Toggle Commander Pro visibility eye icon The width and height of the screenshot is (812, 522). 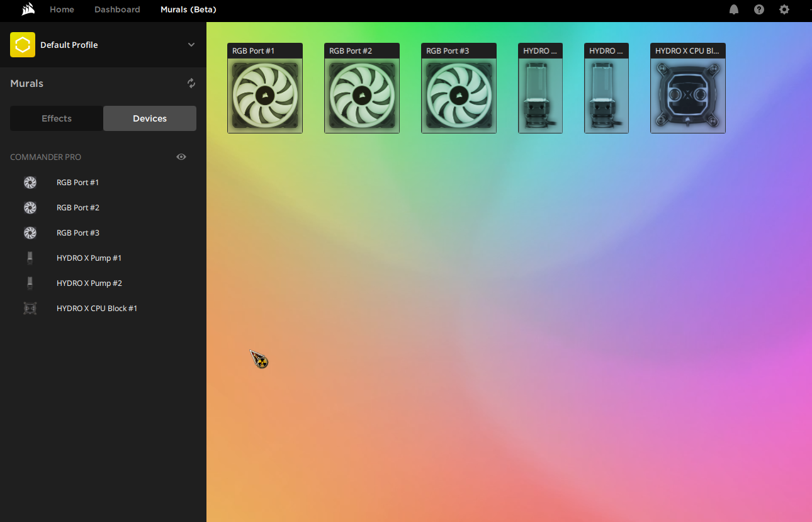tap(181, 157)
